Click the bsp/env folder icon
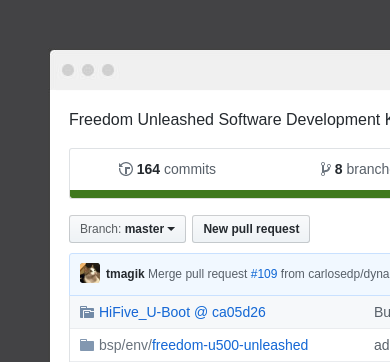 [87, 345]
